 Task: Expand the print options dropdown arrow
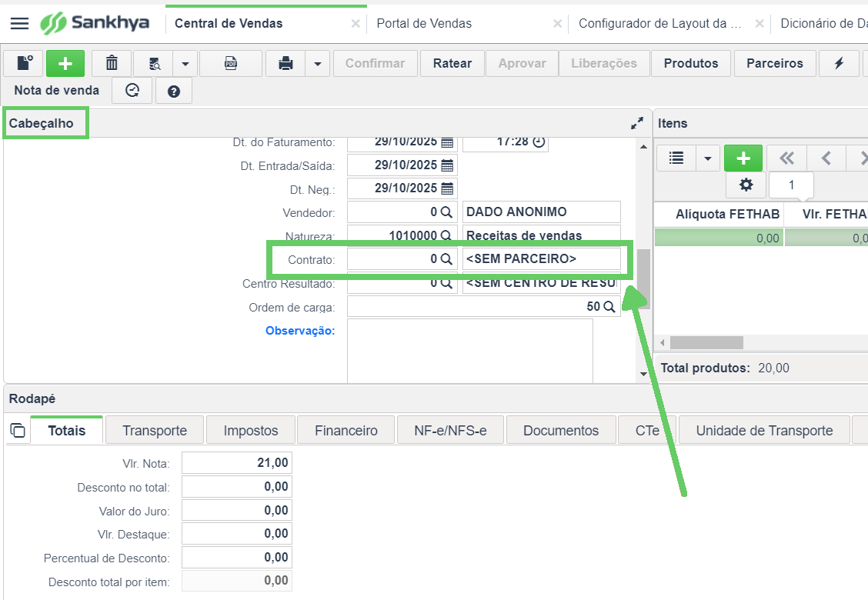[318, 64]
